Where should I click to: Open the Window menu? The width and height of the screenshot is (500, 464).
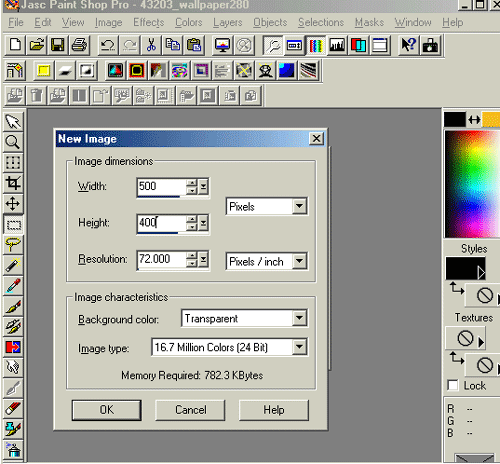413,22
